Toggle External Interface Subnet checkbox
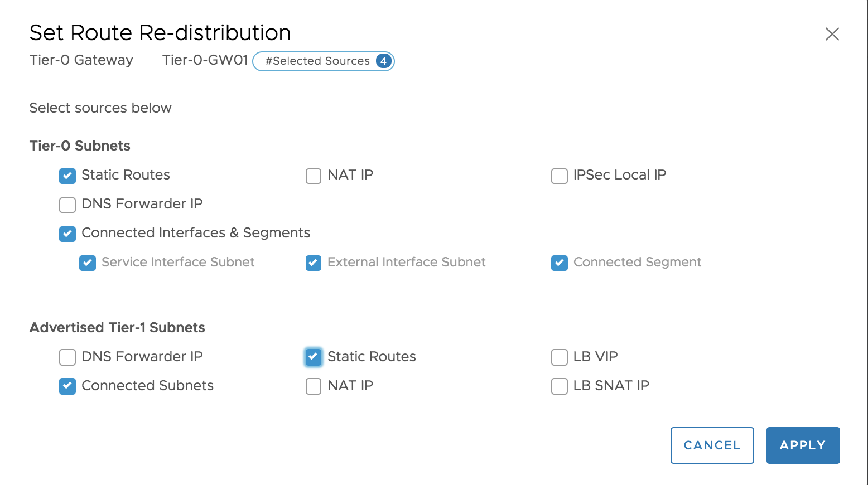The image size is (868, 485). pos(314,263)
